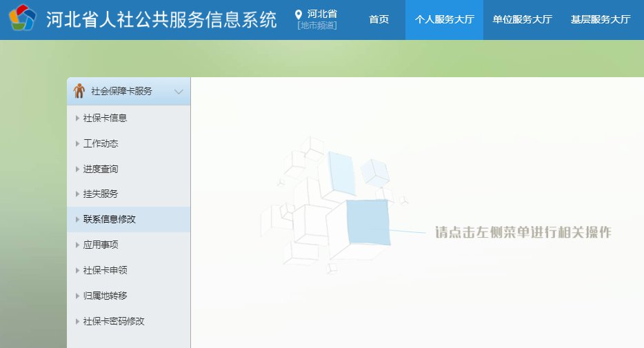Image resolution: width=644 pixels, height=348 pixels.
Task: Open the 地市频道 city channel selector
Action: [317, 25]
